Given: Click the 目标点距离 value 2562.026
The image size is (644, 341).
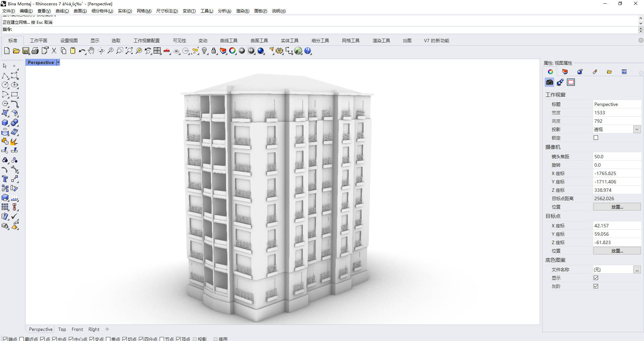Looking at the screenshot, I should 604,198.
